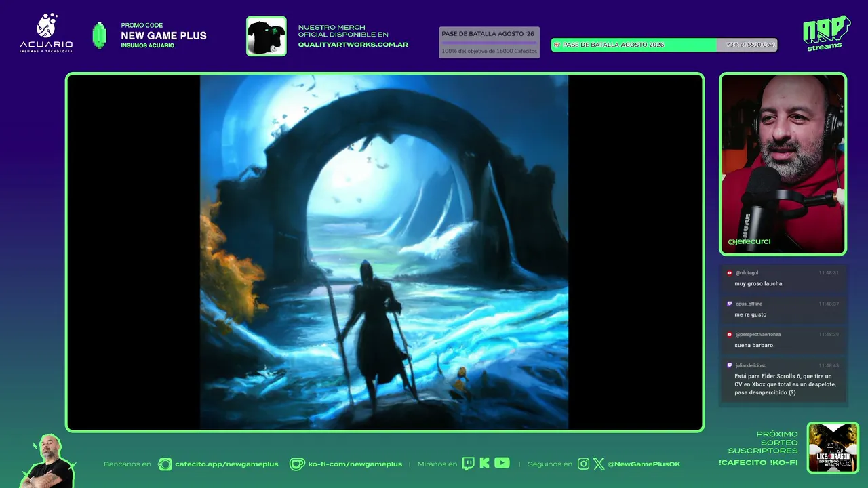Click the heart icon in the green goal bar
Image resolution: width=868 pixels, height=488 pixels.
coord(557,45)
